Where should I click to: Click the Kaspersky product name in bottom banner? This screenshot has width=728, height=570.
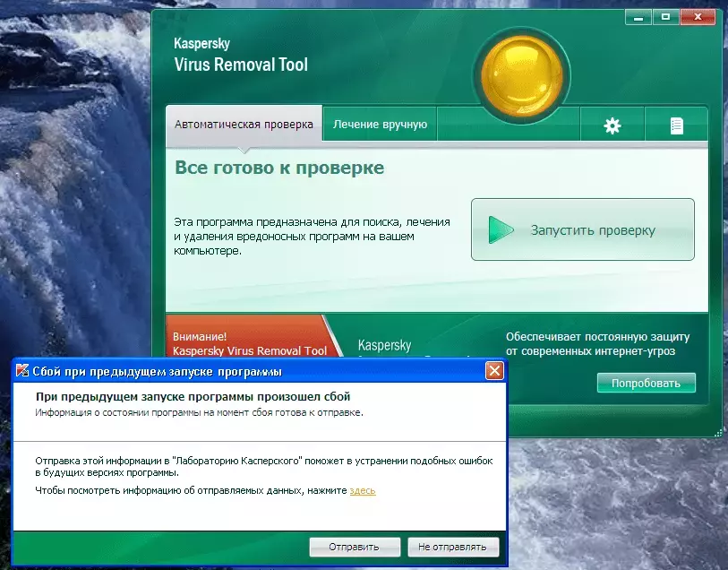pos(384,345)
